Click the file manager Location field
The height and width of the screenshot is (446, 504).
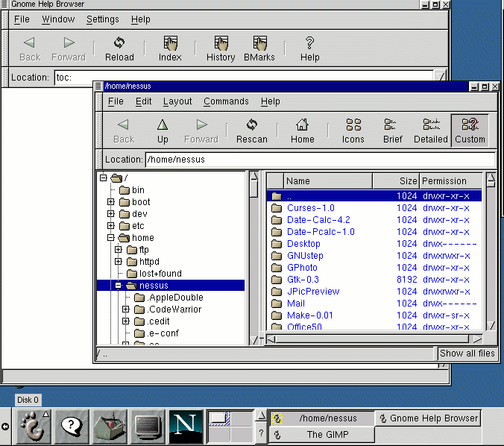pyautogui.click(x=320, y=160)
